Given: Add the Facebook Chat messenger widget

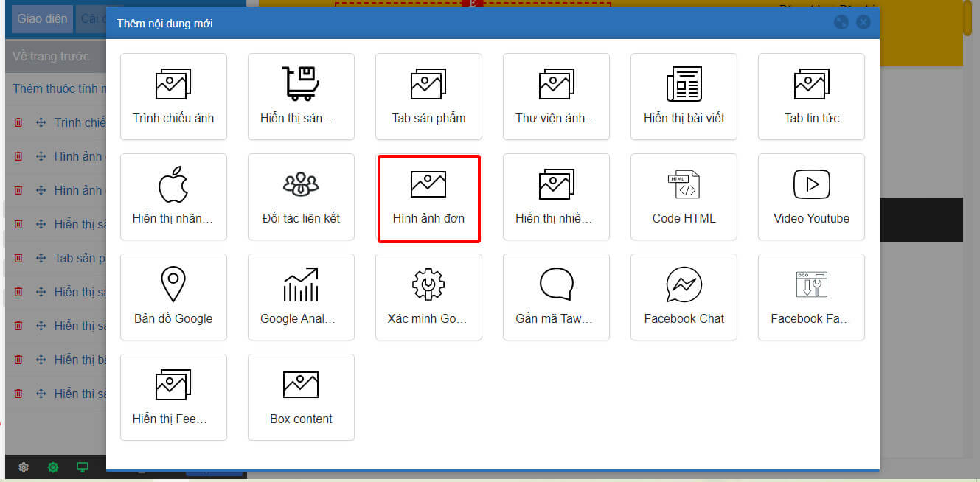Looking at the screenshot, I should (684, 297).
